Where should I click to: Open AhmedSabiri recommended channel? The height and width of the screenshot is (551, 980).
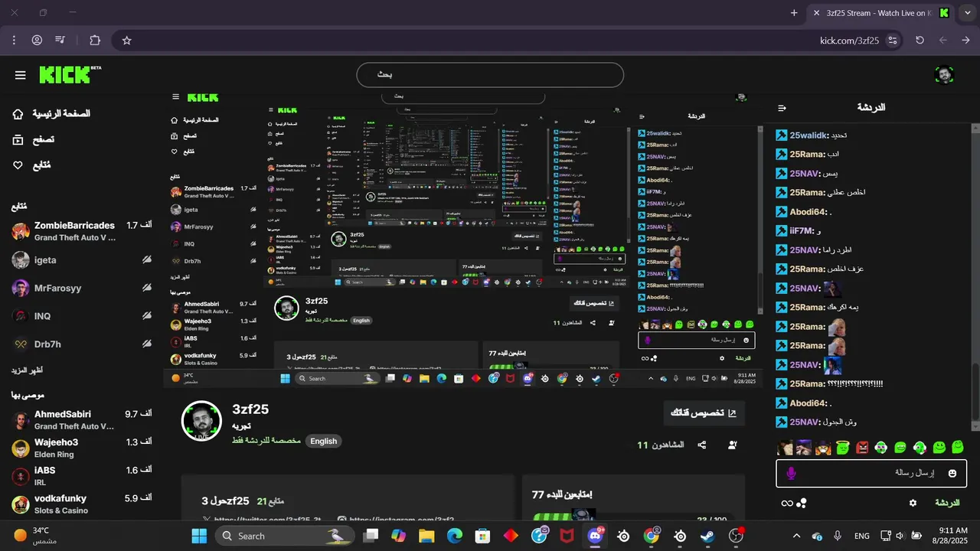pyautogui.click(x=81, y=420)
